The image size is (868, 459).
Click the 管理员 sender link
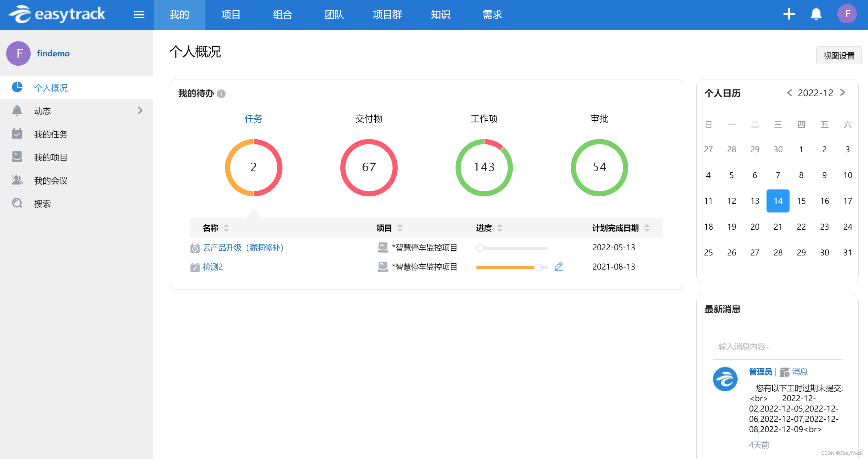point(760,372)
